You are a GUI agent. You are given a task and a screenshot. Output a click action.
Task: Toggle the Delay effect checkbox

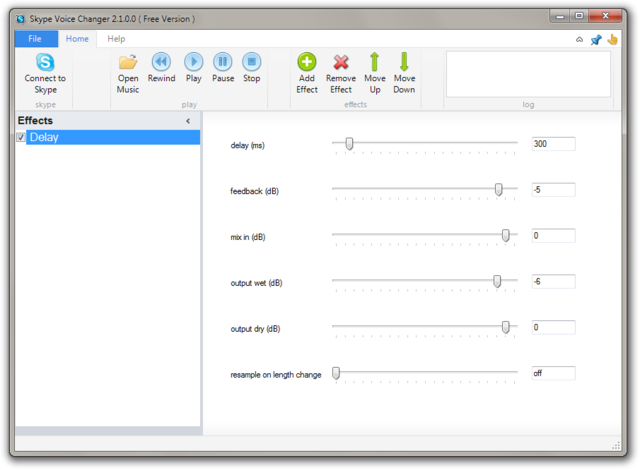coord(21,137)
